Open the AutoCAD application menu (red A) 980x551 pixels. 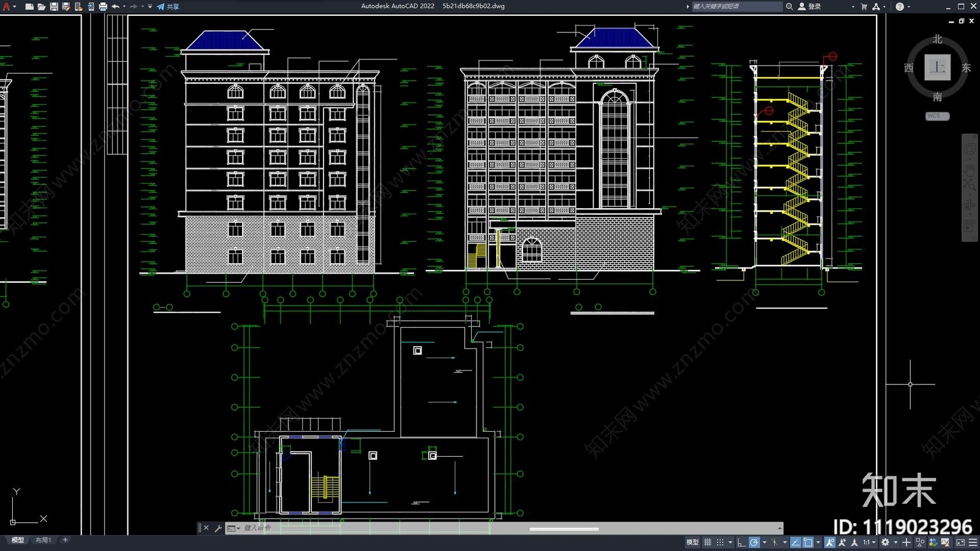coord(7,6)
